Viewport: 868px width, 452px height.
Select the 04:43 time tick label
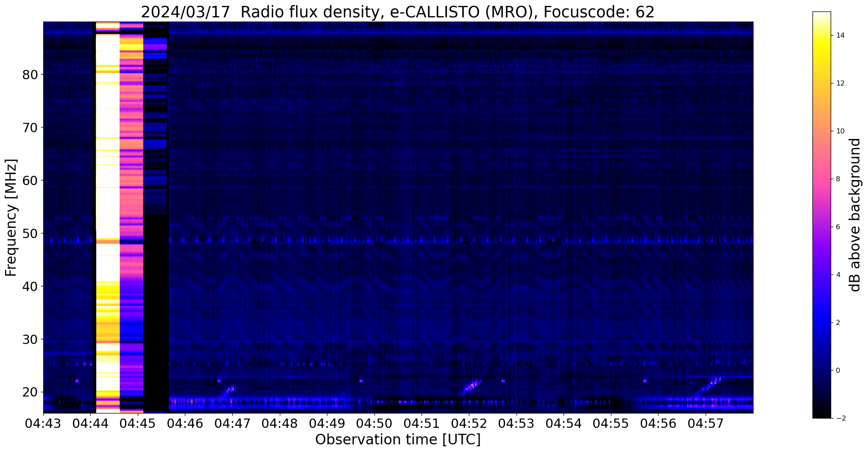[x=43, y=423]
